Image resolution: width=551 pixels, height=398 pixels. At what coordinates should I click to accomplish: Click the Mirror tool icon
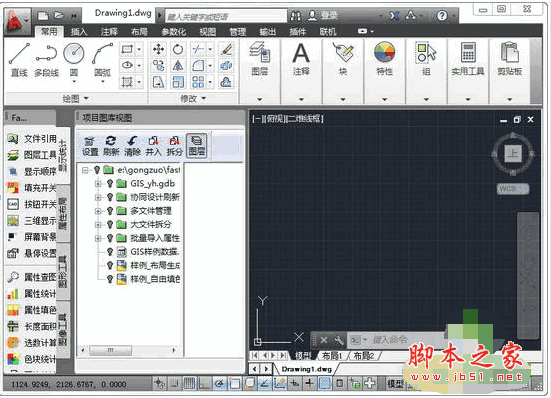178,66
